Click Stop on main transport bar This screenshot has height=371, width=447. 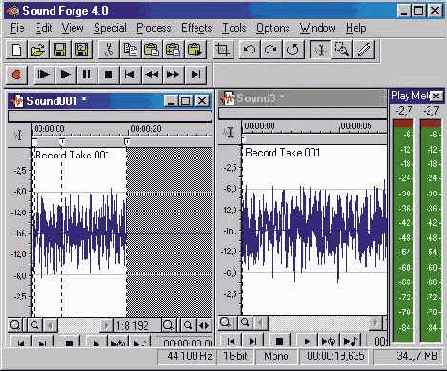(108, 74)
